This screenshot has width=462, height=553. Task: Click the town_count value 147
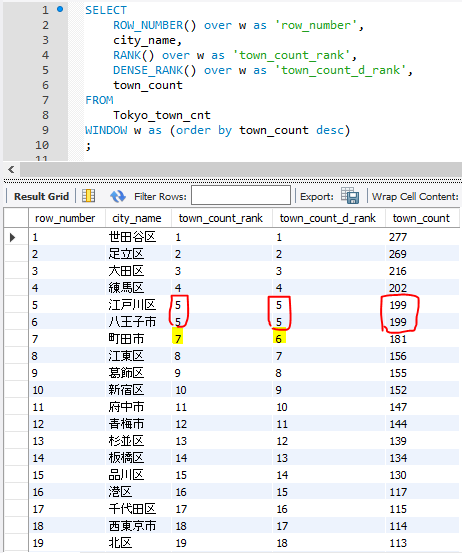398,407
